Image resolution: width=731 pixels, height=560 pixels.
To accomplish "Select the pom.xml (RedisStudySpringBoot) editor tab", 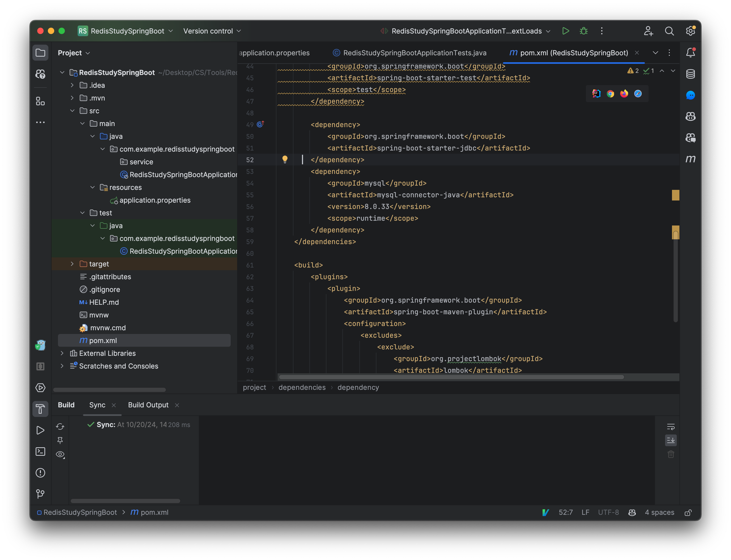I will [x=568, y=53].
